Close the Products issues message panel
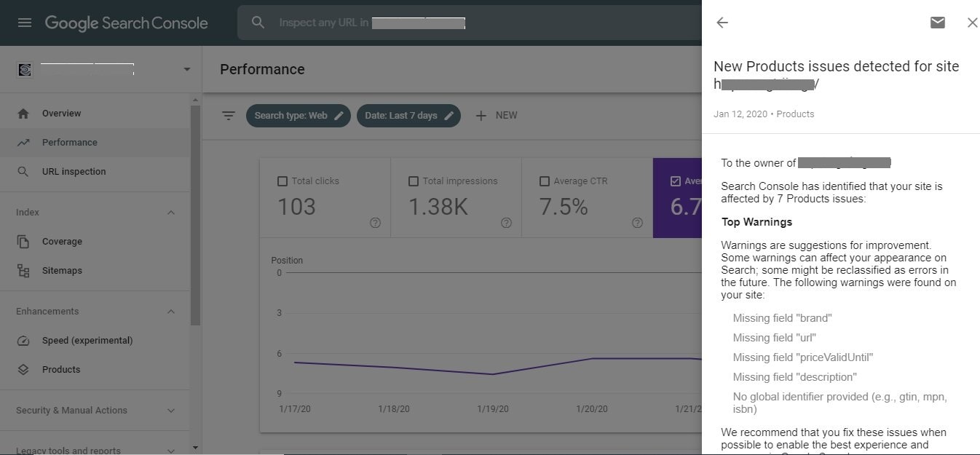The height and width of the screenshot is (455, 980). 972,23
